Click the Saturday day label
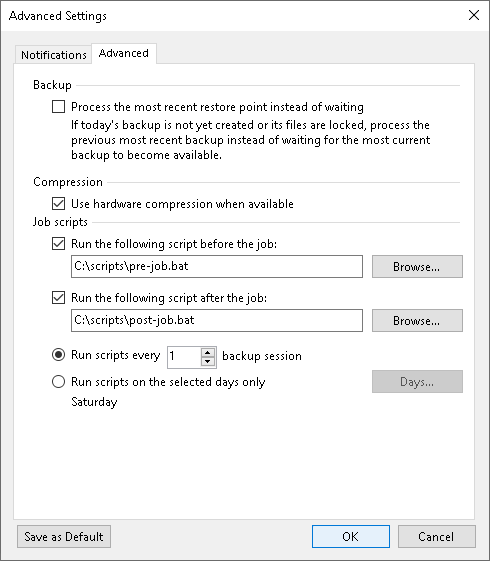490x561 pixels. click(x=94, y=402)
